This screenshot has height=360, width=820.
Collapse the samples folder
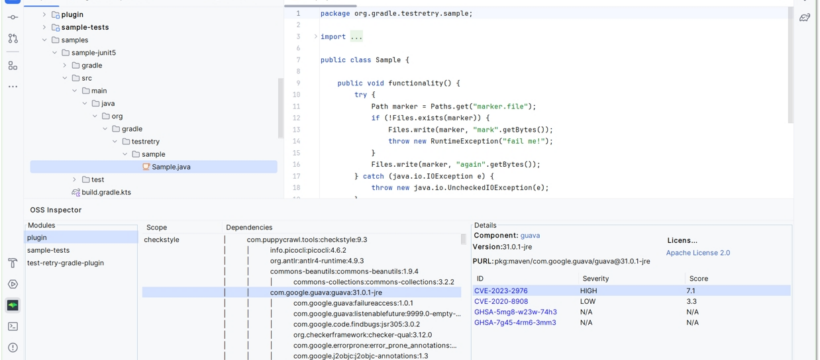(44, 40)
